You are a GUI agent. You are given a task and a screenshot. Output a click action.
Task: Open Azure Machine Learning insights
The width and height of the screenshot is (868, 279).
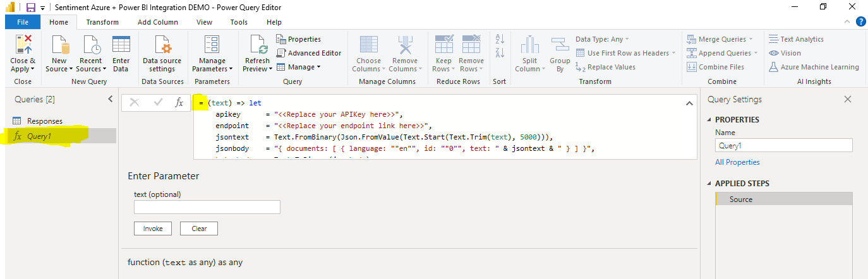pos(814,67)
